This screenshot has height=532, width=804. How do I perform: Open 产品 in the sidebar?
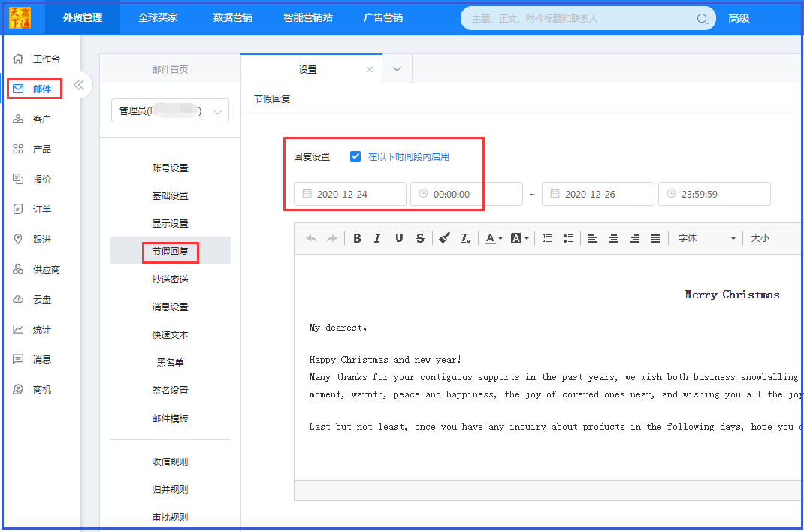point(32,149)
